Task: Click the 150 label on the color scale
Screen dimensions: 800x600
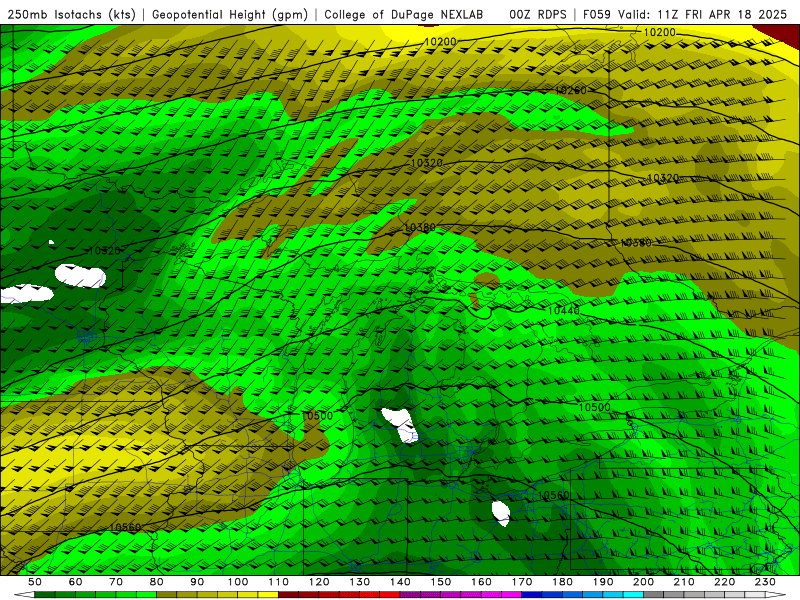Action: pyautogui.click(x=440, y=582)
